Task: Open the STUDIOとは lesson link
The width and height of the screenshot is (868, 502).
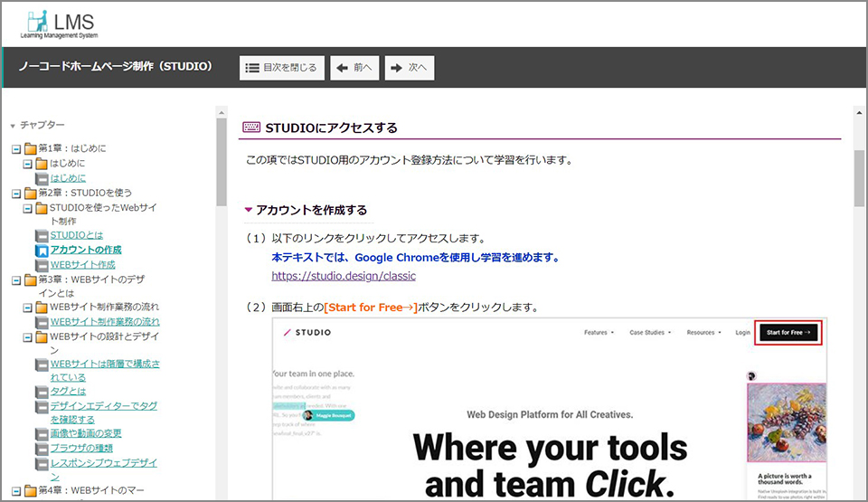Action: click(77, 235)
